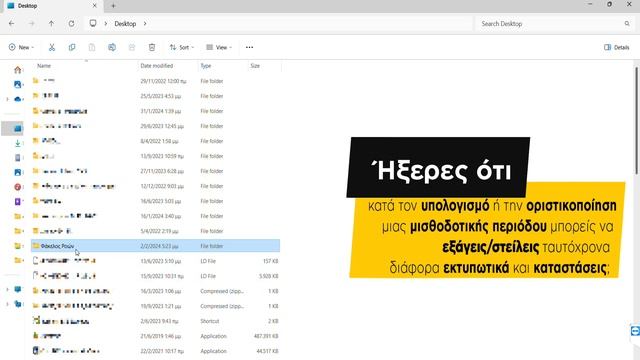Select the OneDrive cloud sidebar icon
Screen dimensions: 640x360
click(18, 99)
